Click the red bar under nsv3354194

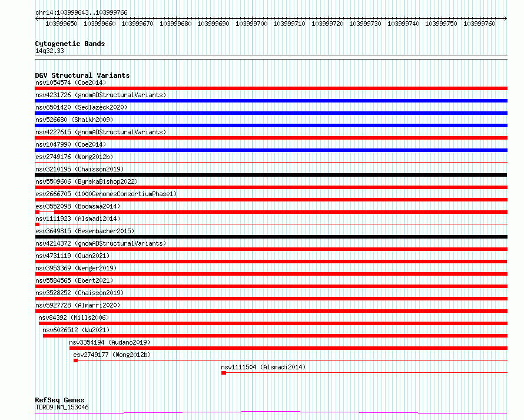pyautogui.click(x=288, y=348)
